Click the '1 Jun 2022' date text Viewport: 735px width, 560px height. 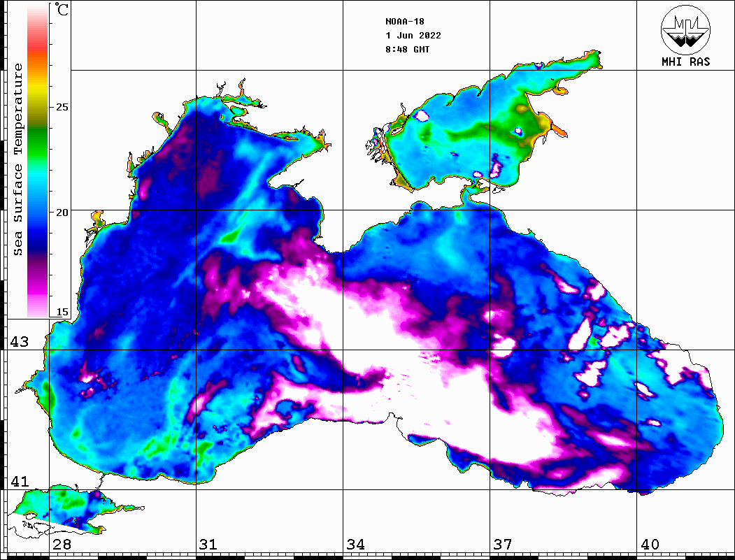413,36
